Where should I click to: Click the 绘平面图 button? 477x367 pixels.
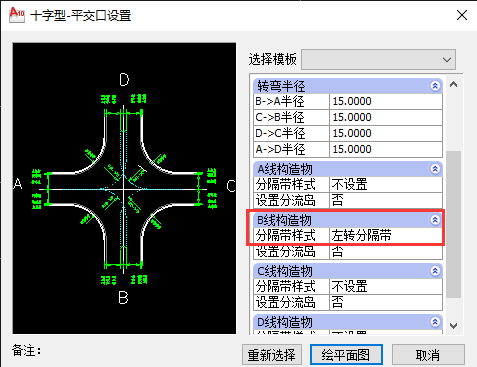(x=346, y=355)
